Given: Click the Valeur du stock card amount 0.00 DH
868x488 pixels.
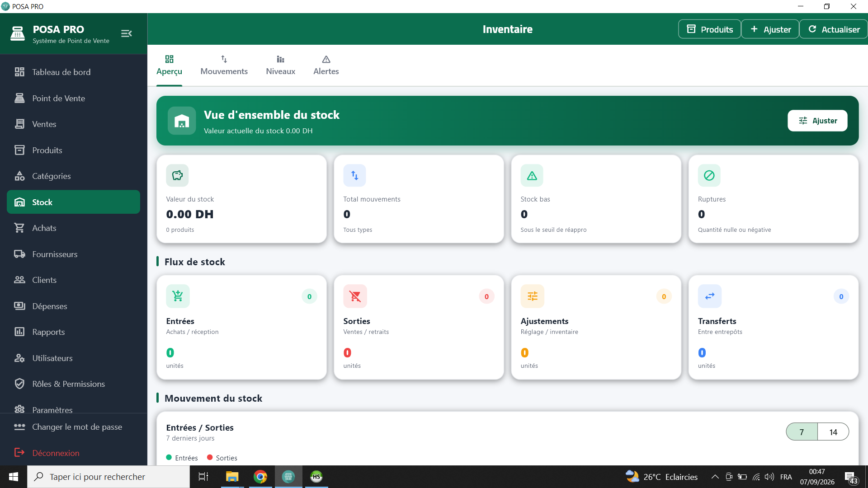Looking at the screenshot, I should tap(190, 214).
